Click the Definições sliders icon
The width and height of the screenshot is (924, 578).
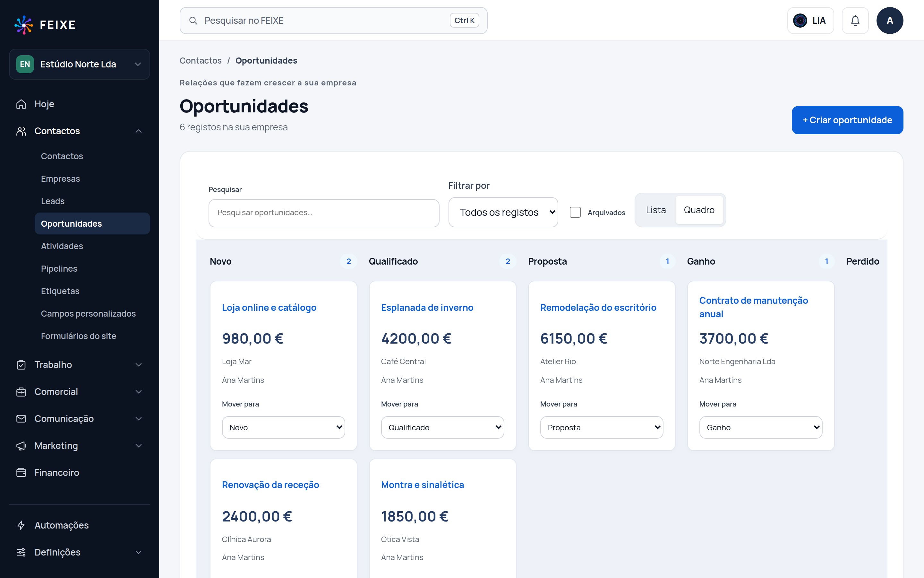click(21, 552)
